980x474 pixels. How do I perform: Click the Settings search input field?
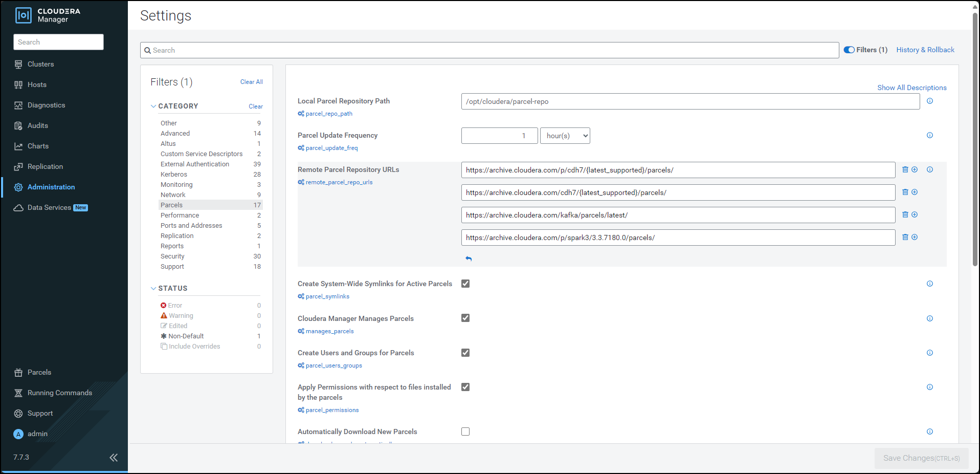click(489, 50)
